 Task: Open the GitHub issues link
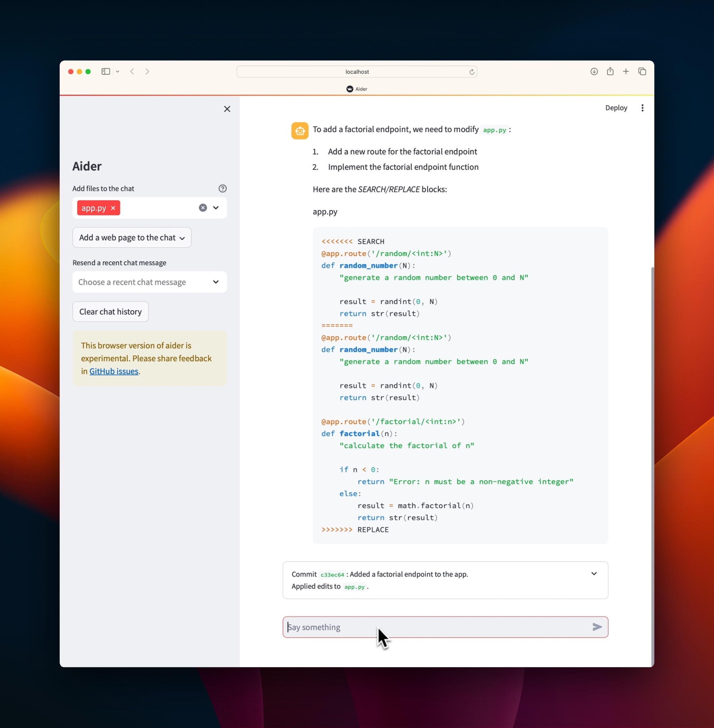click(114, 371)
